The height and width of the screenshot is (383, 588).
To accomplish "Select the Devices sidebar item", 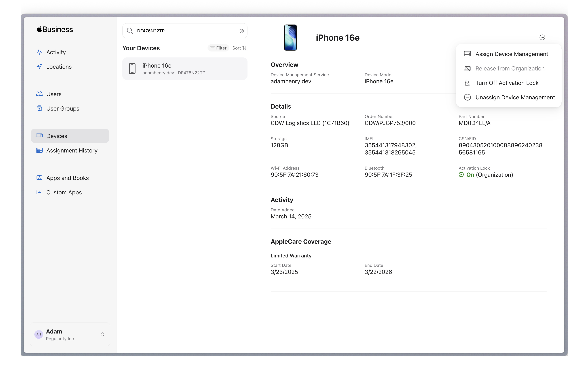I will click(x=57, y=136).
